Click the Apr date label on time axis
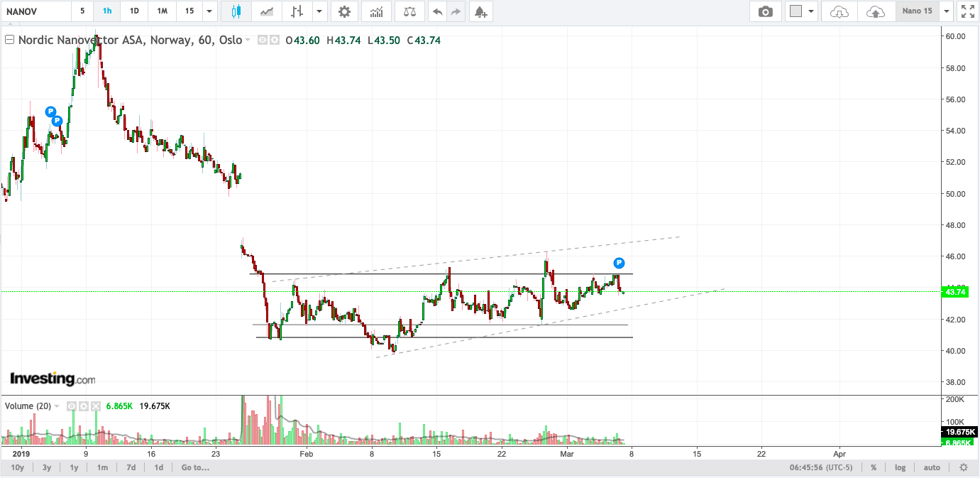The image size is (980, 478). tap(840, 453)
